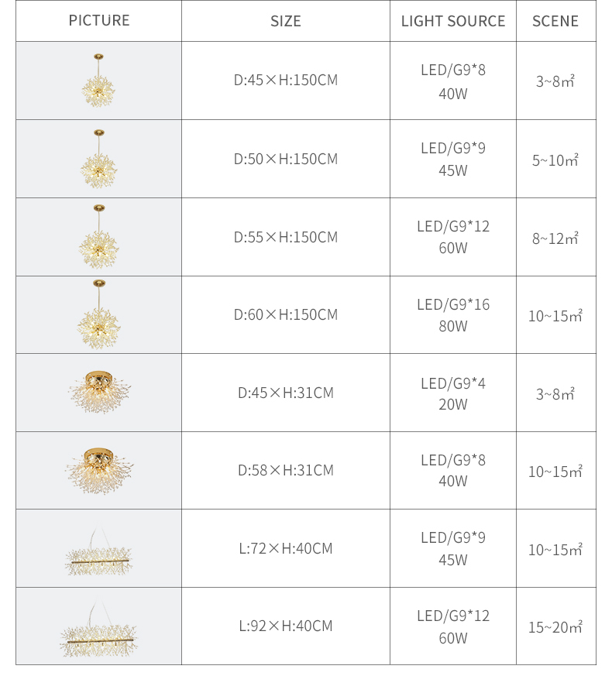Click the D:60 H:150CM chandelier picture
612x700 pixels.
98,314
